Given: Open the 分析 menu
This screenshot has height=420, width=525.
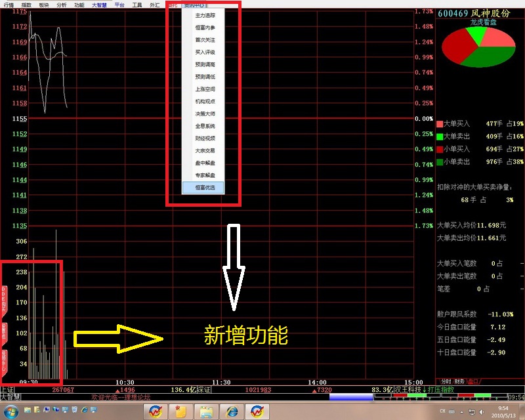Looking at the screenshot, I should click(62, 5).
